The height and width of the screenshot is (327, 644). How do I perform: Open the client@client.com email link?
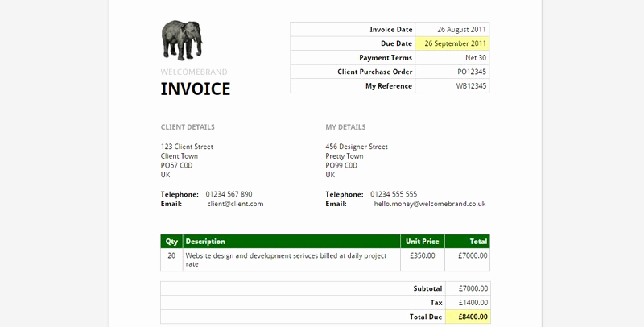235,204
